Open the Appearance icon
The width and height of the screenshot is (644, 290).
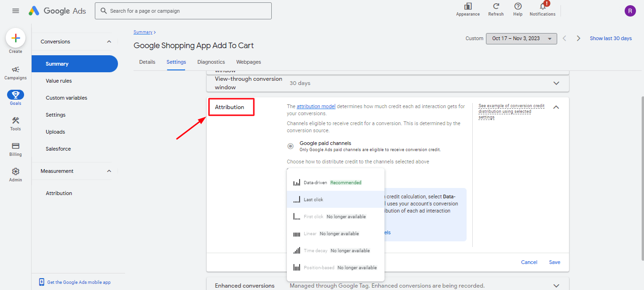pyautogui.click(x=468, y=6)
